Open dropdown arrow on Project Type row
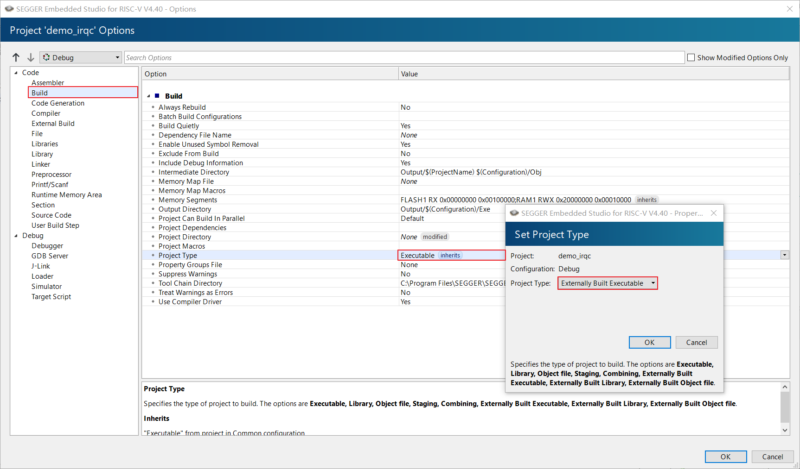Viewport: 800px width, 469px height. point(784,255)
